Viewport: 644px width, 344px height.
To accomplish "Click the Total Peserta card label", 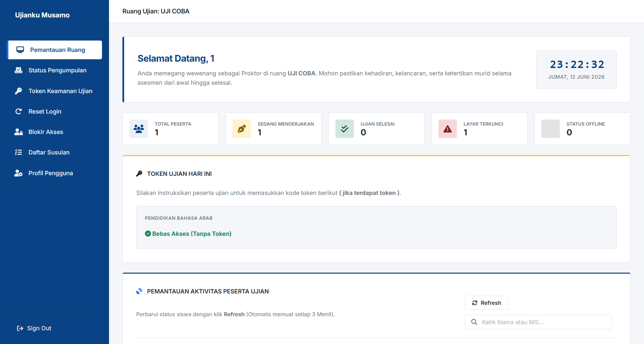I will click(173, 124).
